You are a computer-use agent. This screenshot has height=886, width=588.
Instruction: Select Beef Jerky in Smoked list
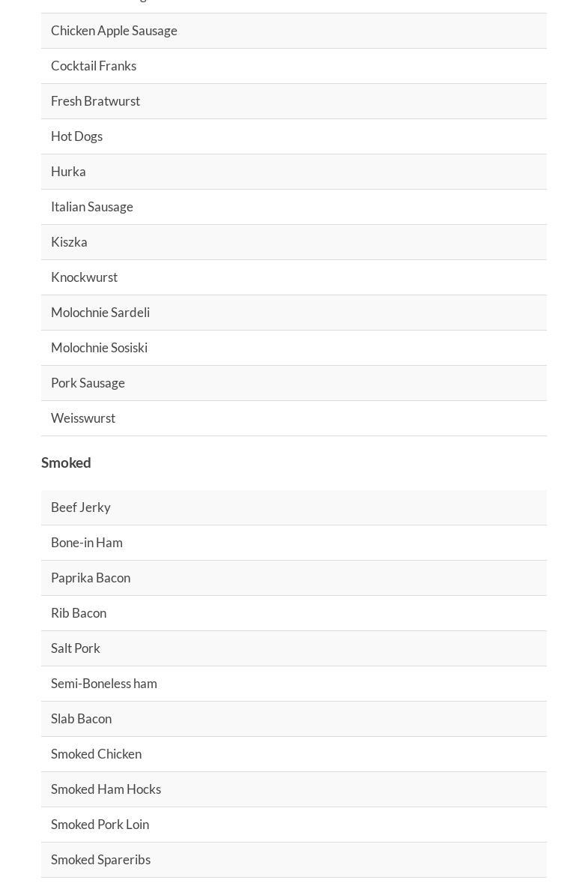(80, 507)
